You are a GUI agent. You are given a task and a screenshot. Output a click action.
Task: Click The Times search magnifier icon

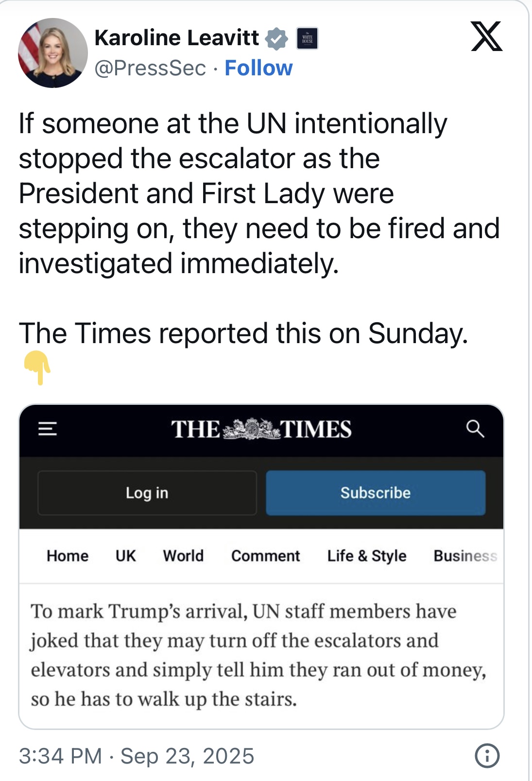point(475,429)
